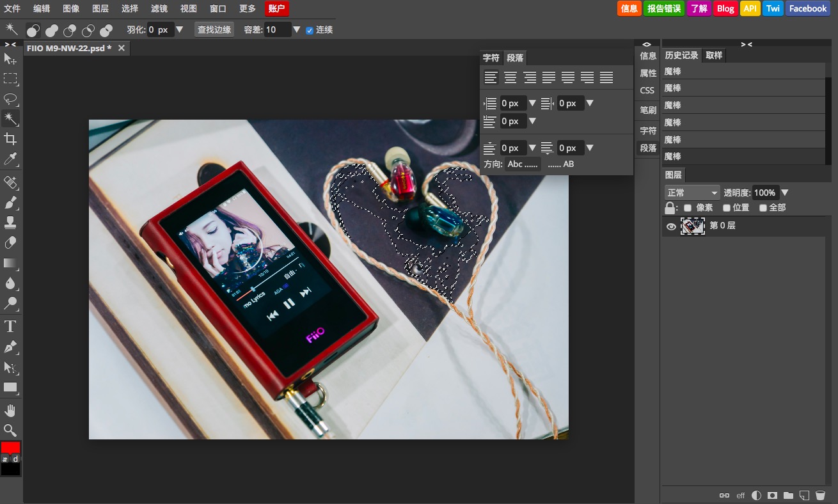Viewport: 838px width, 504px height.
Task: Open the 正常 blend mode dropdown
Action: click(x=693, y=193)
